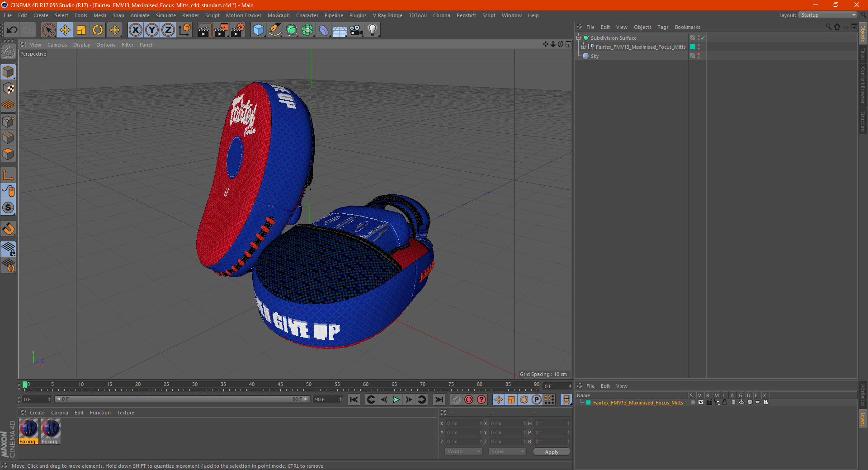Image resolution: width=868 pixels, height=470 pixels.
Task: Open the Simulate menu
Action: (x=166, y=15)
